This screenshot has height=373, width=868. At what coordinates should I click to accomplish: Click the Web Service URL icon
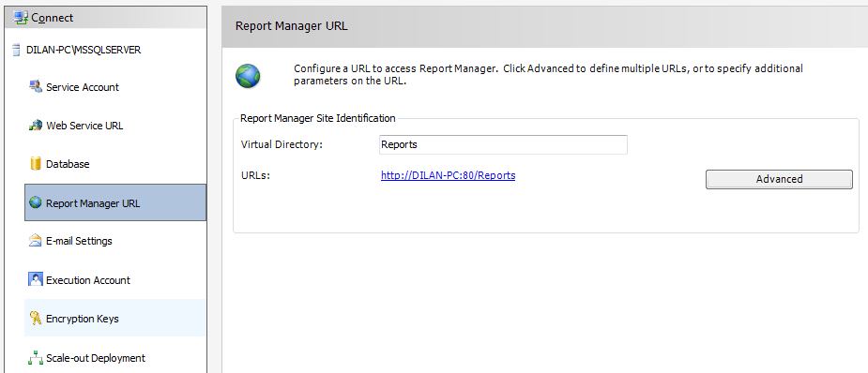click(36, 126)
